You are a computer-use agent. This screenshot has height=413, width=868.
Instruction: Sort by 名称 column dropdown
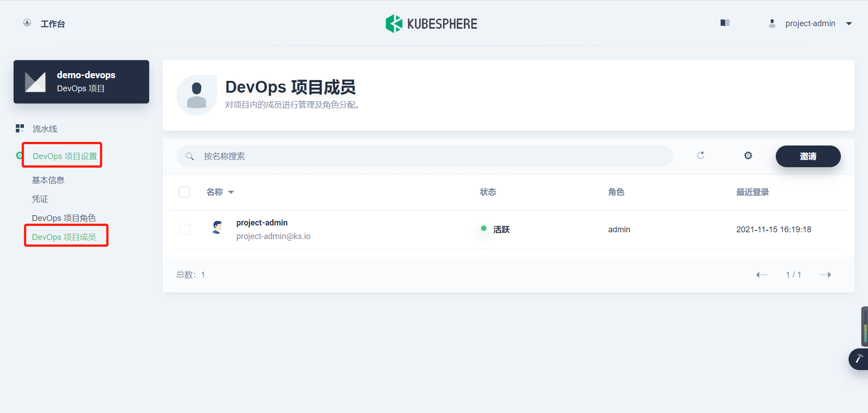(220, 192)
